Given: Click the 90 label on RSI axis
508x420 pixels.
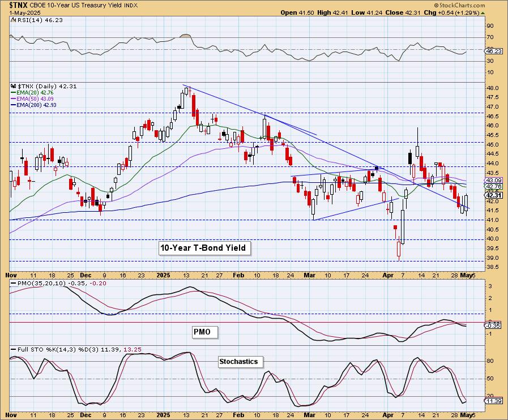Looking at the screenshot, I should tap(490, 26).
